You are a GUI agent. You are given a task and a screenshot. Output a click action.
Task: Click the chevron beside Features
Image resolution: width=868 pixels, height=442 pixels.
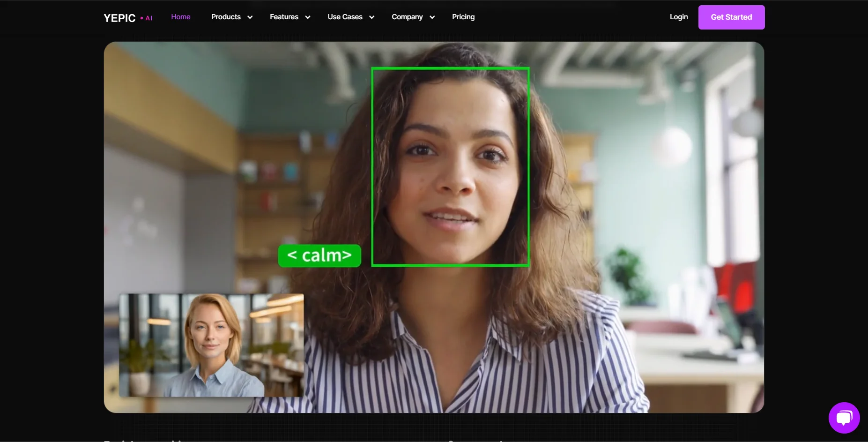[x=308, y=17]
